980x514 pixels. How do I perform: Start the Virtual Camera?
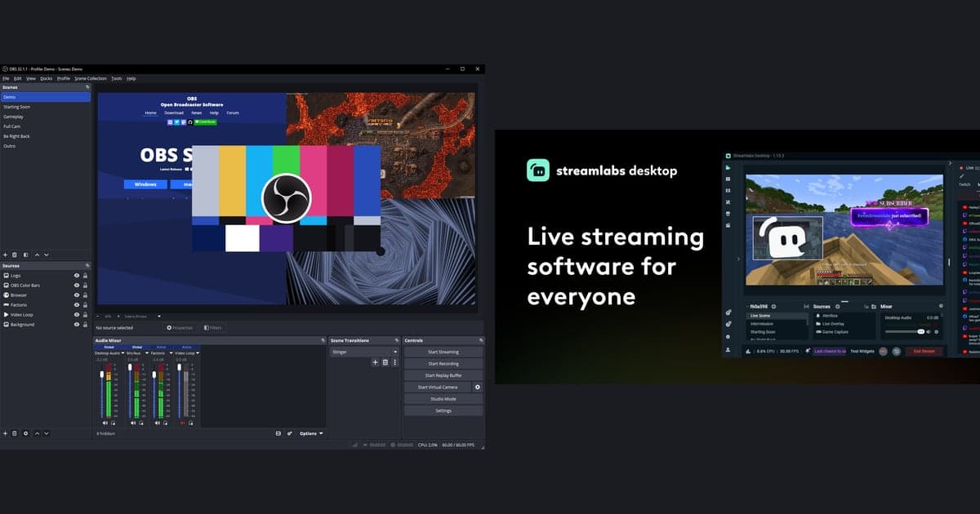(x=438, y=387)
